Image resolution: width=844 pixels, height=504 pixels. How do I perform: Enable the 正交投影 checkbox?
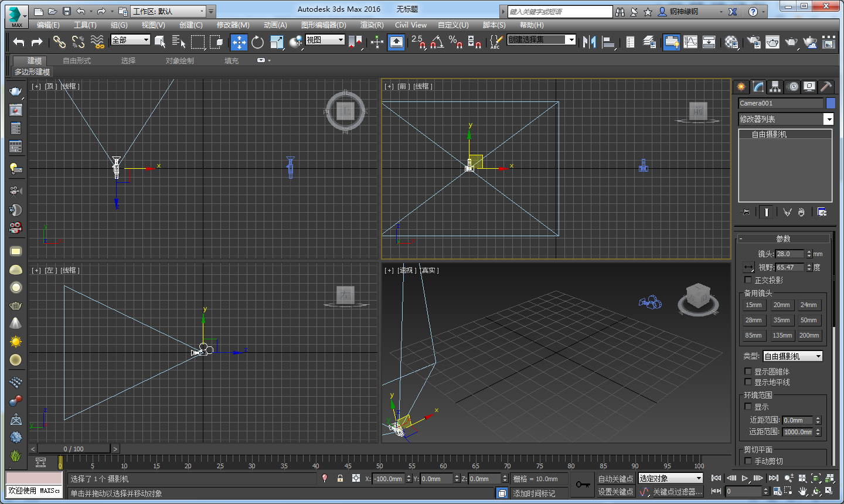[748, 280]
